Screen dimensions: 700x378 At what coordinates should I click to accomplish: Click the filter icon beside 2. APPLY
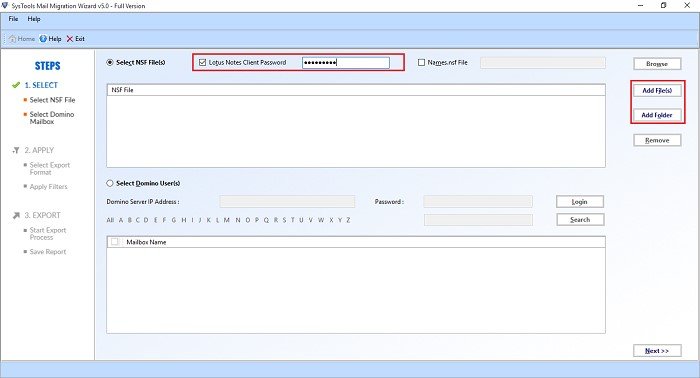tap(16, 150)
